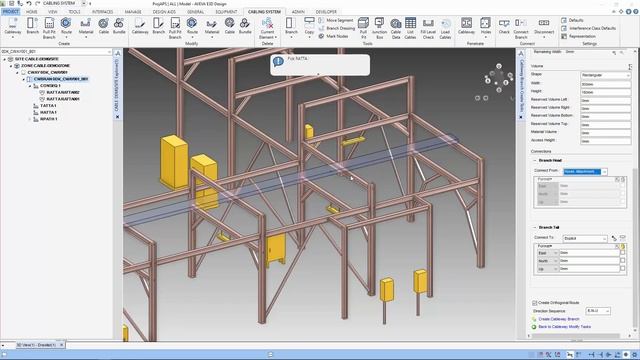
Task: Open the List Cables tool
Action: [410, 28]
